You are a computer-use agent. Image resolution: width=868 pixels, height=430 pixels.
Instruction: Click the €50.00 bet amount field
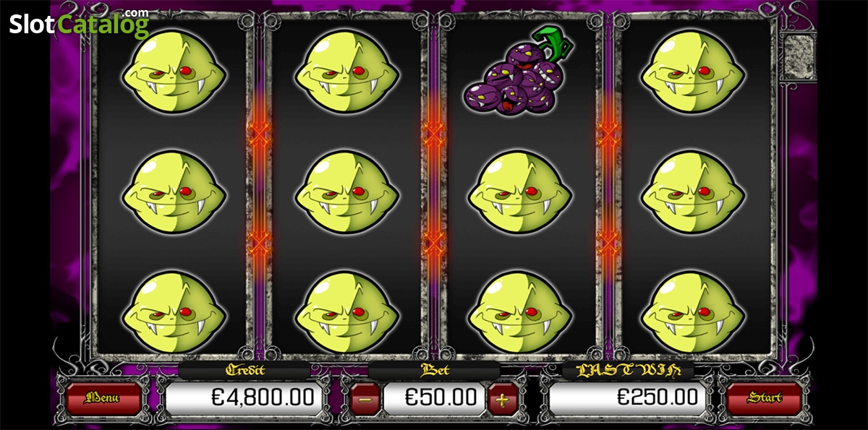pyautogui.click(x=434, y=397)
